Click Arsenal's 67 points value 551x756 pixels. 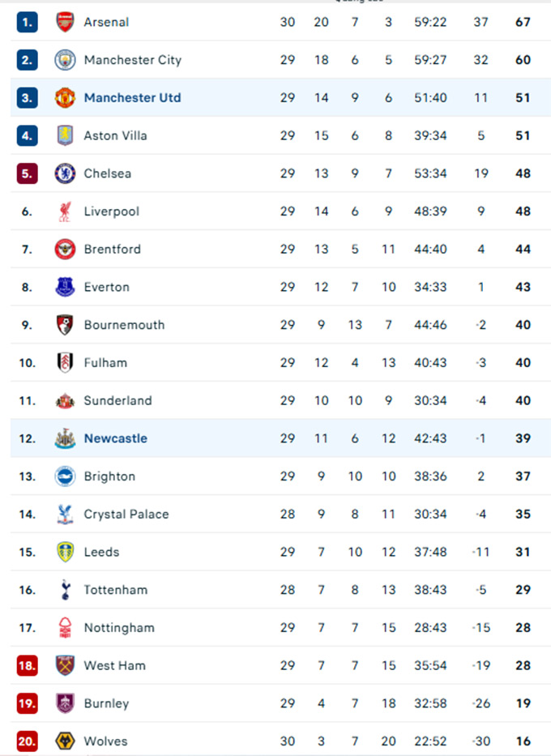click(x=523, y=22)
